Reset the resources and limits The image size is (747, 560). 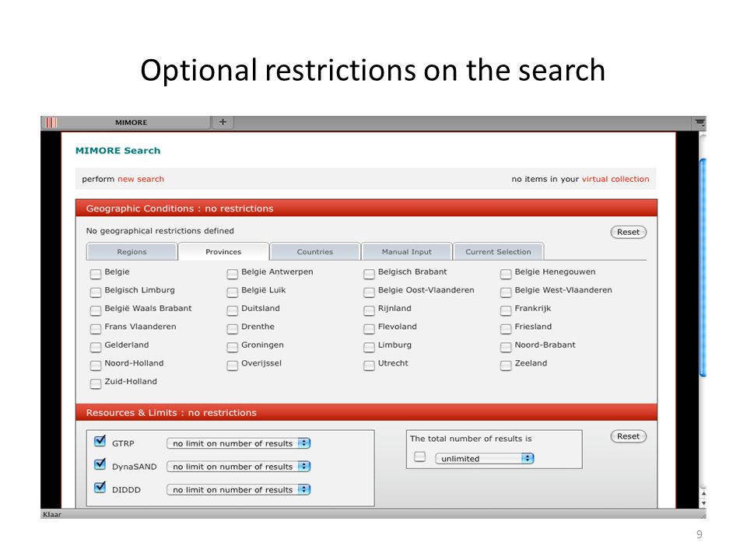click(629, 436)
